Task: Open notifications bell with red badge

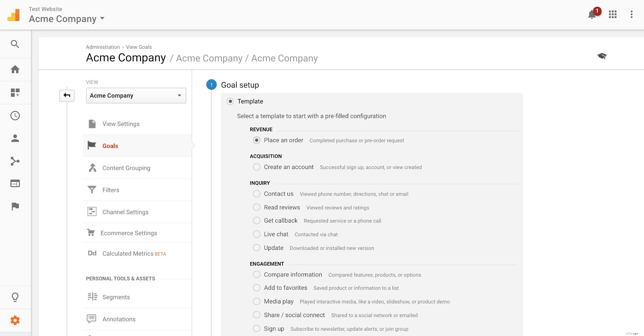Action: pos(592,14)
